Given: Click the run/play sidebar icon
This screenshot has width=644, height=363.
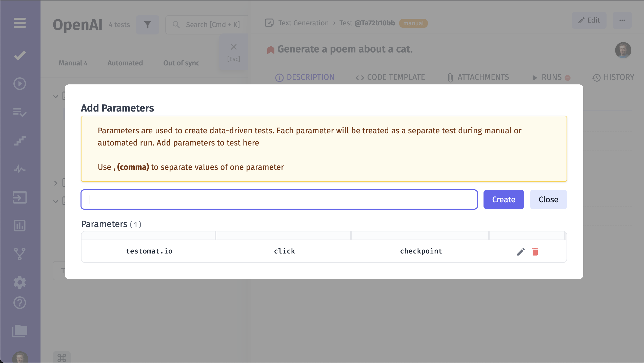Looking at the screenshot, I should tap(19, 83).
